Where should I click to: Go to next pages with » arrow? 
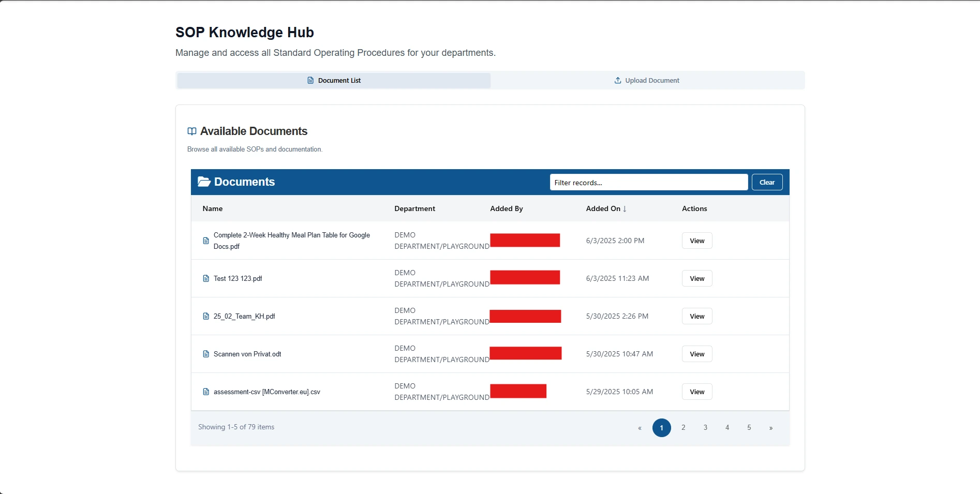[771, 427]
